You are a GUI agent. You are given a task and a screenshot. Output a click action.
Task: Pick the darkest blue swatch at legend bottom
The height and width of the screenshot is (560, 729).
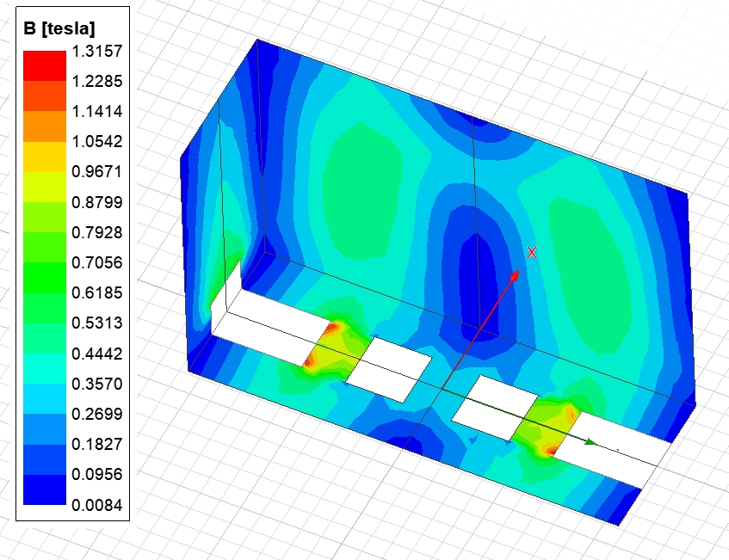(x=44, y=489)
